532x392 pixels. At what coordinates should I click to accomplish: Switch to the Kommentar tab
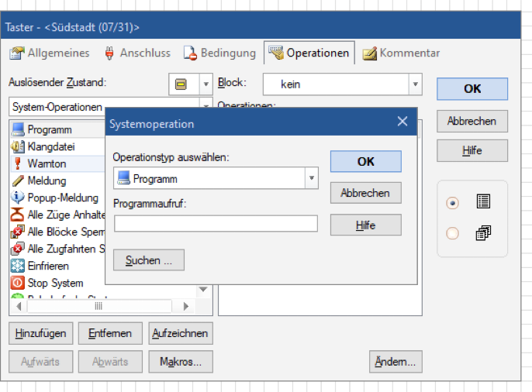click(x=402, y=53)
